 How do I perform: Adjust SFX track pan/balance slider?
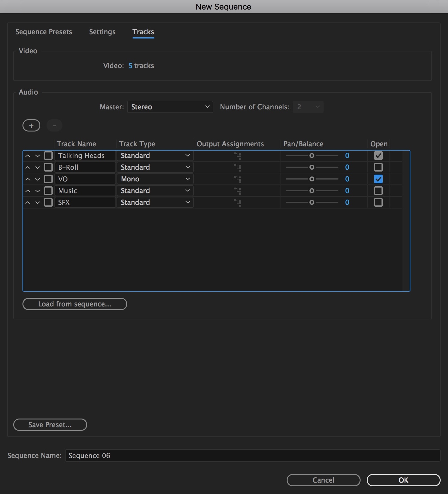[x=312, y=202]
